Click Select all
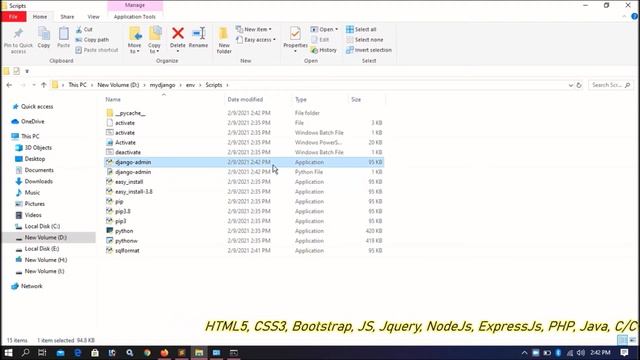Image resolution: width=640 pixels, height=360 pixels. pyautogui.click(x=361, y=29)
